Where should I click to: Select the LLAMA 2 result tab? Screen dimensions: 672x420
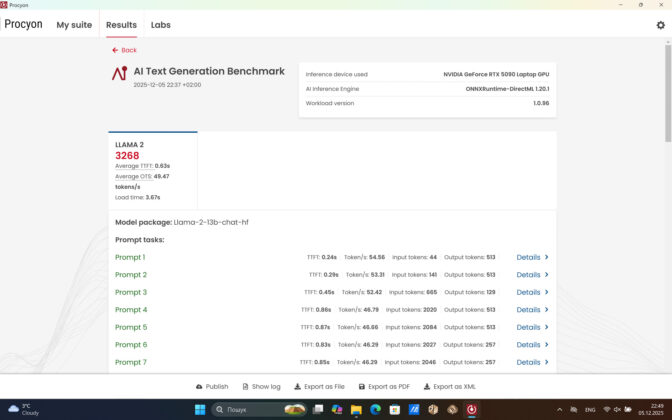[x=153, y=171]
